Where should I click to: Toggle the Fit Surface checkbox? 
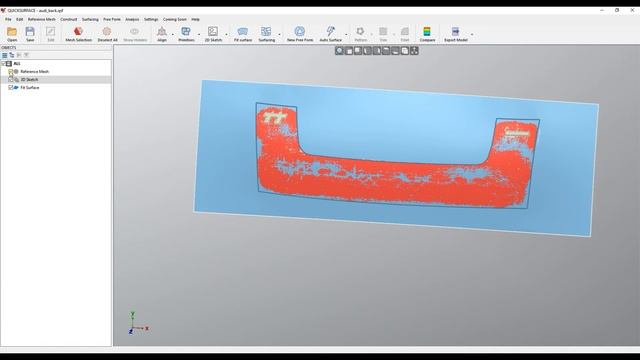[11, 87]
